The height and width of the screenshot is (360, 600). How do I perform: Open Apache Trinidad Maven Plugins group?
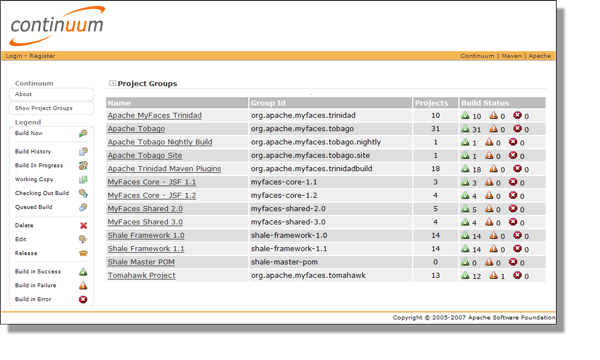point(165,169)
